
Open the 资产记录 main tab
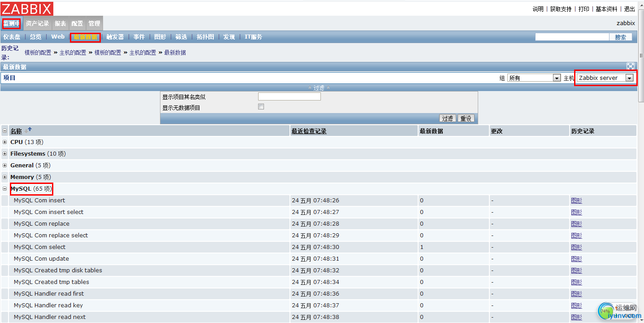click(37, 23)
